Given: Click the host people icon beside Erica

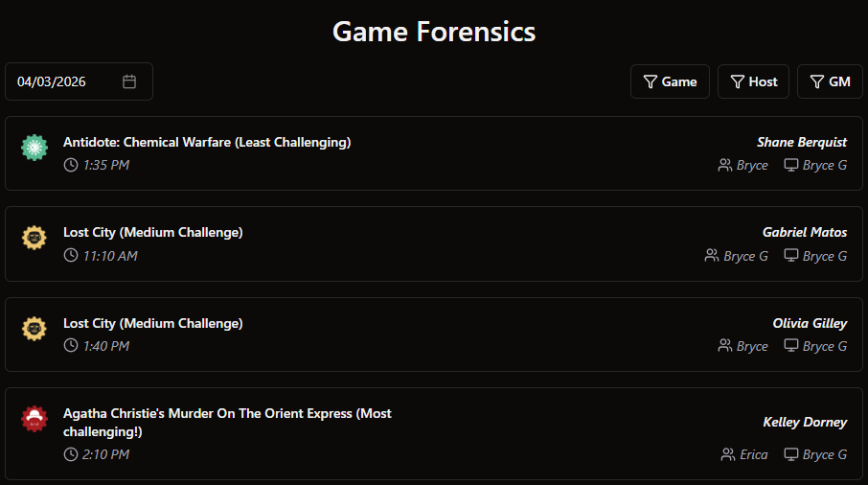Looking at the screenshot, I should (x=726, y=454).
